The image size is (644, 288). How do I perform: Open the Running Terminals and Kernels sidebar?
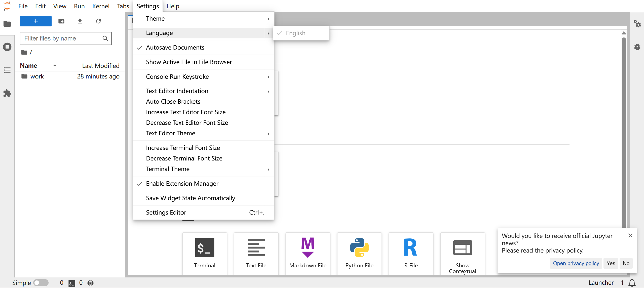click(x=7, y=47)
